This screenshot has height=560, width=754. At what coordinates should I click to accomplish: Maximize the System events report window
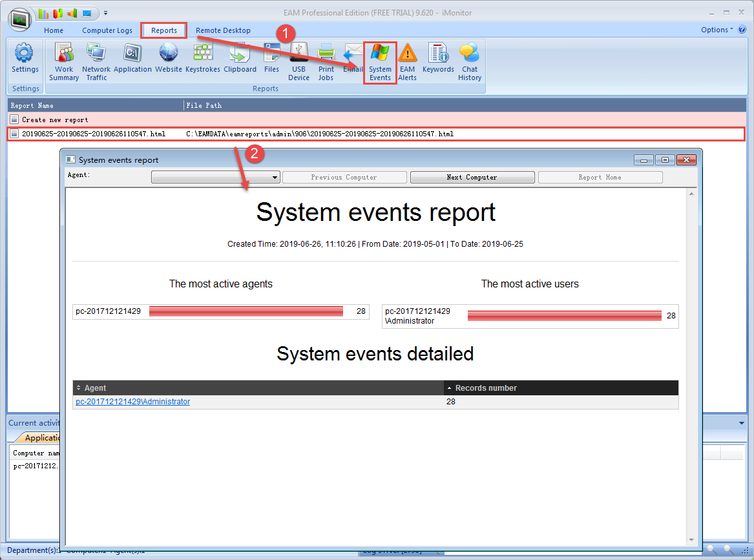click(x=665, y=160)
